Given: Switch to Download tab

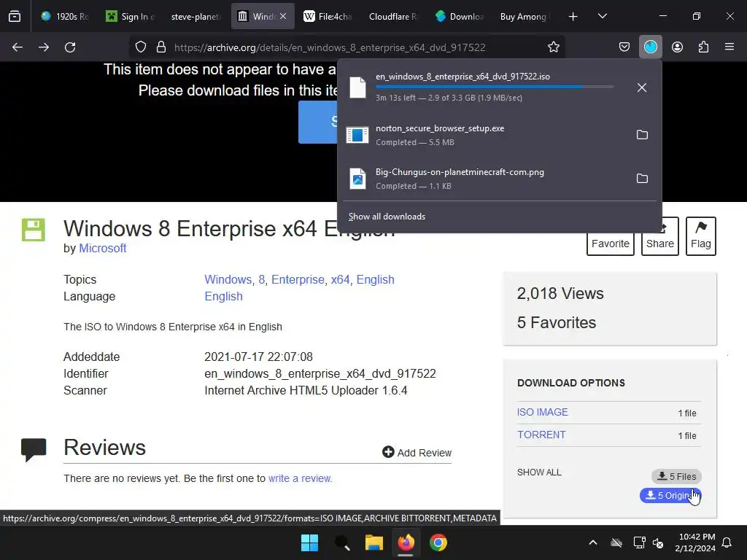Looking at the screenshot, I should click(x=460, y=17).
